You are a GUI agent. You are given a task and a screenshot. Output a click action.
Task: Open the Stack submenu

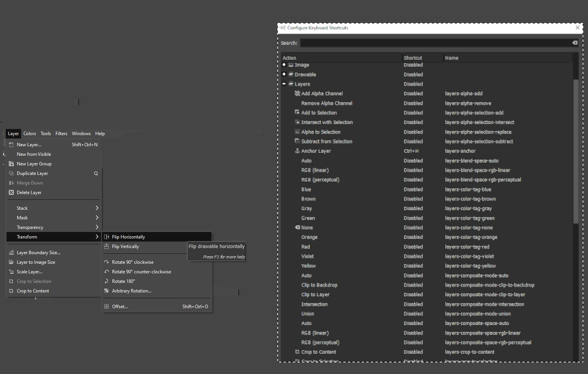pos(54,208)
